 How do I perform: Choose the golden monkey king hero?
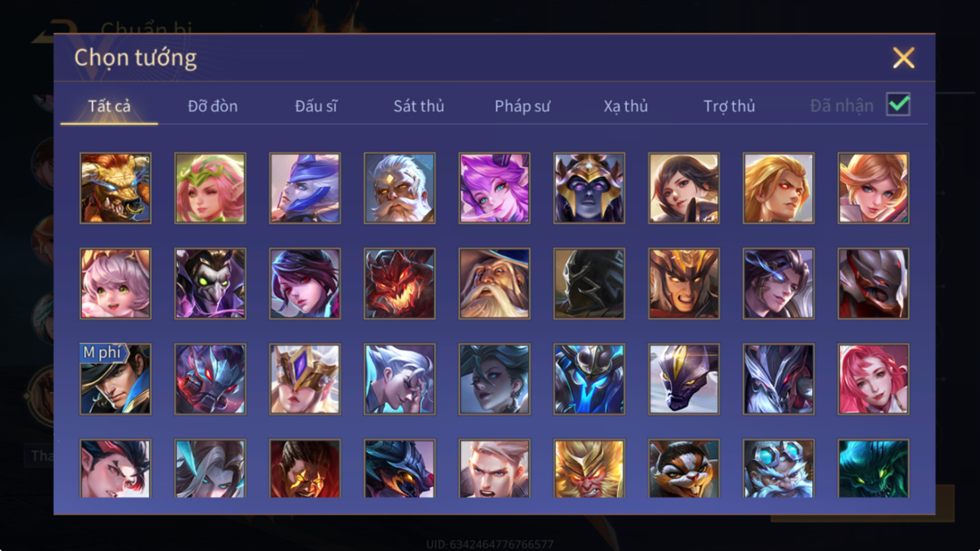click(589, 468)
